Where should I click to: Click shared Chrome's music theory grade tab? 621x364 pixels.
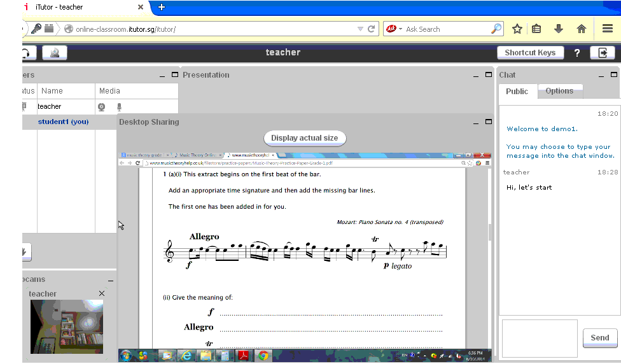click(x=145, y=155)
